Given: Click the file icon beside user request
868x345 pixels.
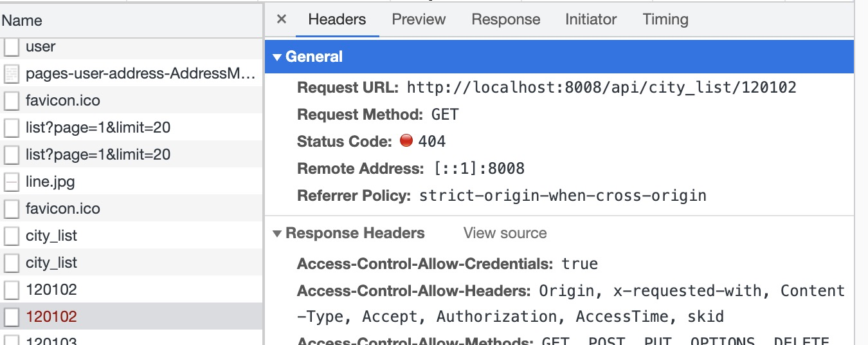Looking at the screenshot, I should coord(12,47).
